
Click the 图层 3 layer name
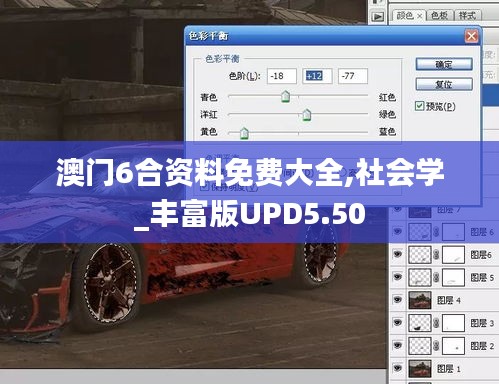tap(482, 323)
